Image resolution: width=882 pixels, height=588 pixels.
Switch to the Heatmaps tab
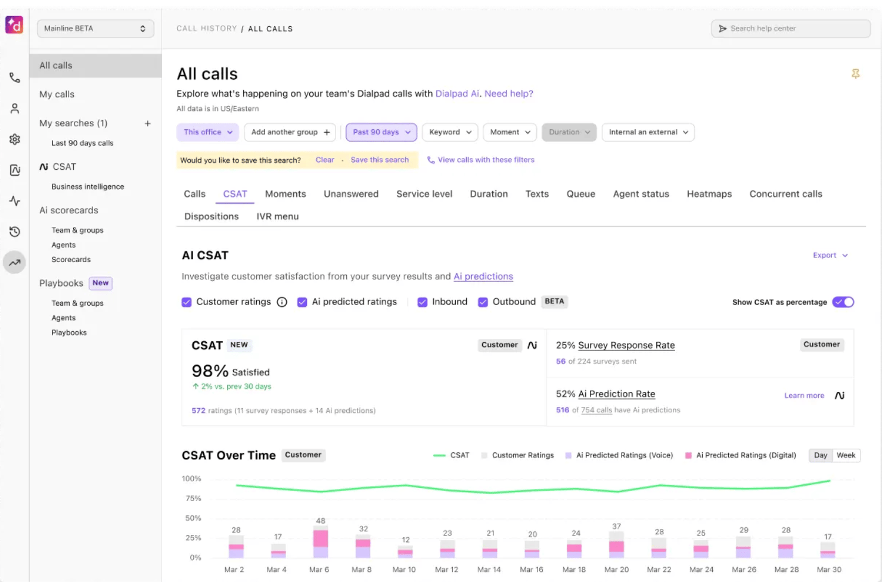[x=709, y=194]
